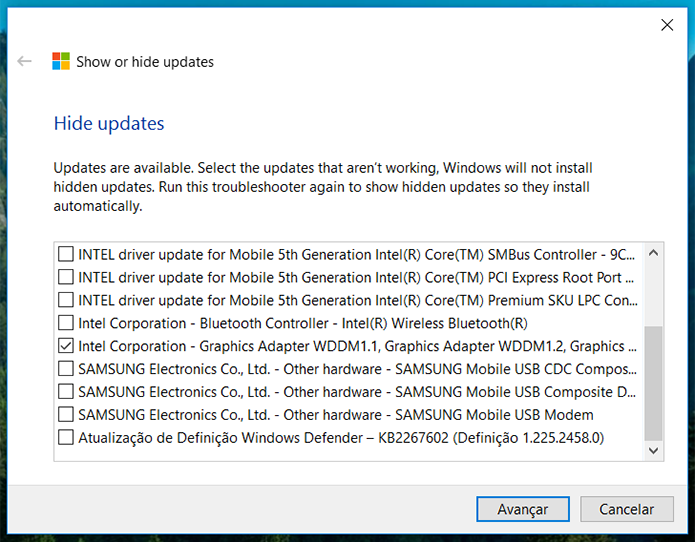The image size is (695, 542).
Task: Click the PCI Express Root Port label text
Action: (356, 278)
